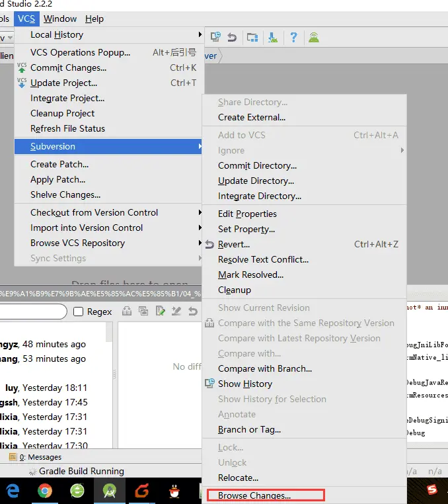The width and height of the screenshot is (448, 504).
Task: Select Cleanup Project menu entry
Action: (x=109, y=113)
